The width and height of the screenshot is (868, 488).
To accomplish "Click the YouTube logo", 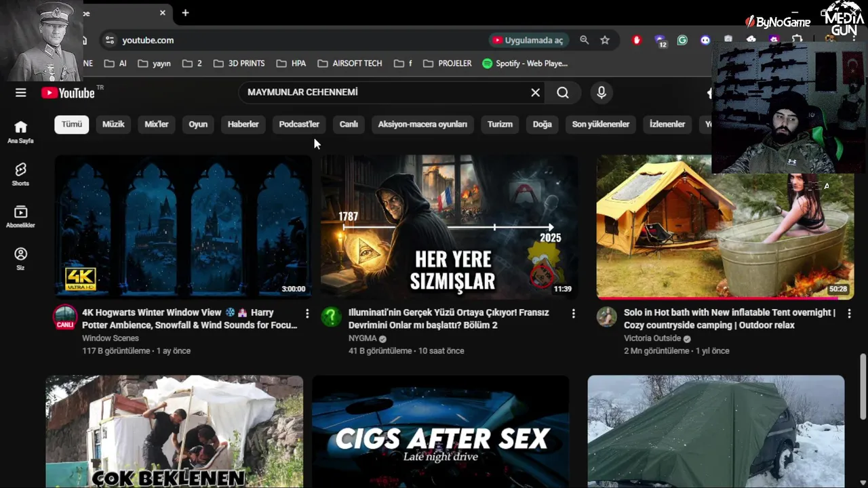I will 68,93.
